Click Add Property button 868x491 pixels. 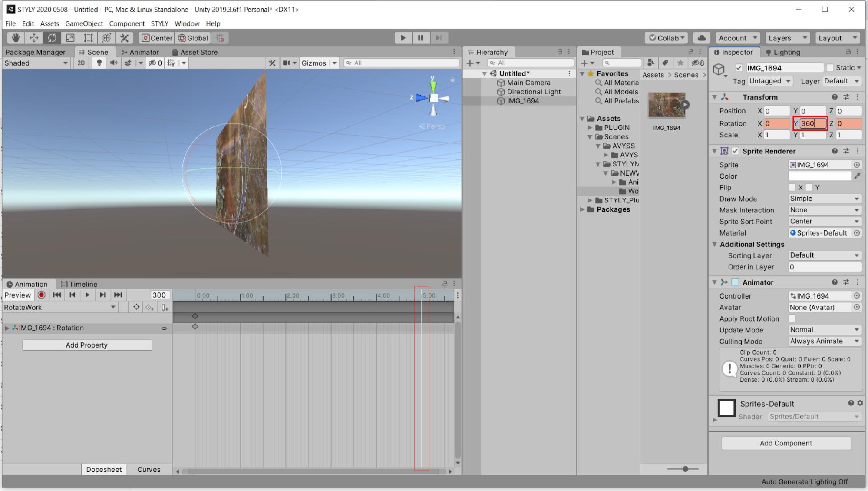click(x=87, y=345)
